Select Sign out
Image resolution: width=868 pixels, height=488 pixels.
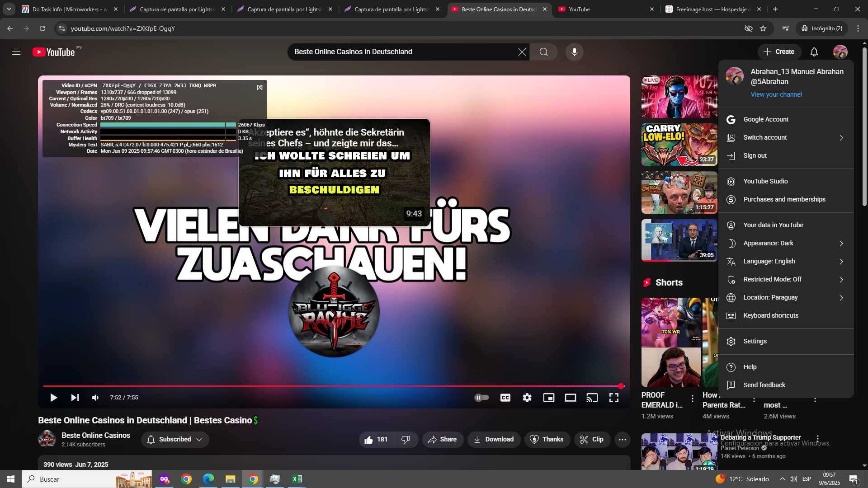click(786, 155)
